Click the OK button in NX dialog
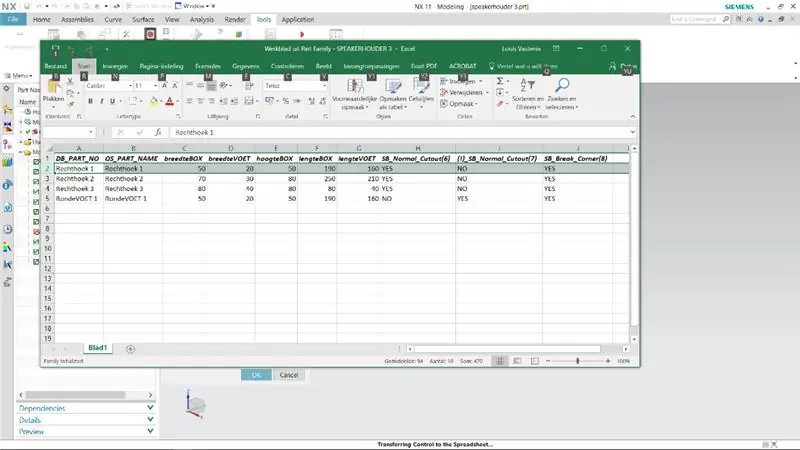The height and width of the screenshot is (450, 800). click(256, 375)
